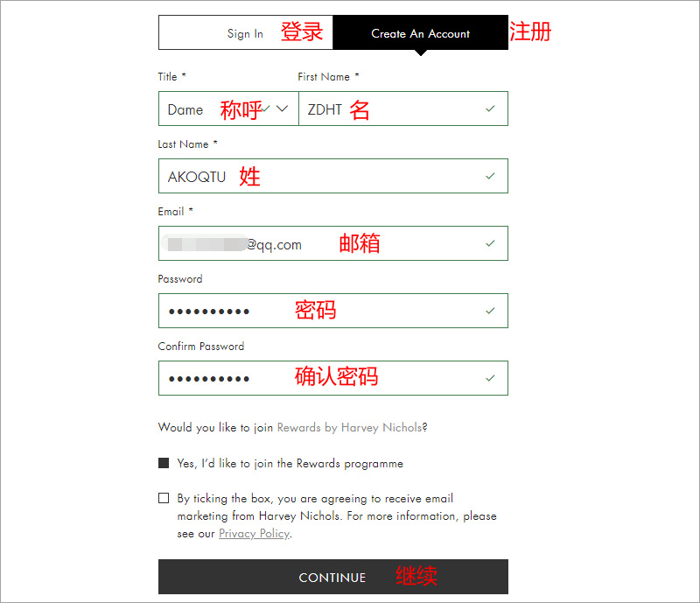Click the First Name field with ZDHT
Screen dimensions: 700x603
pyautogui.click(x=403, y=109)
